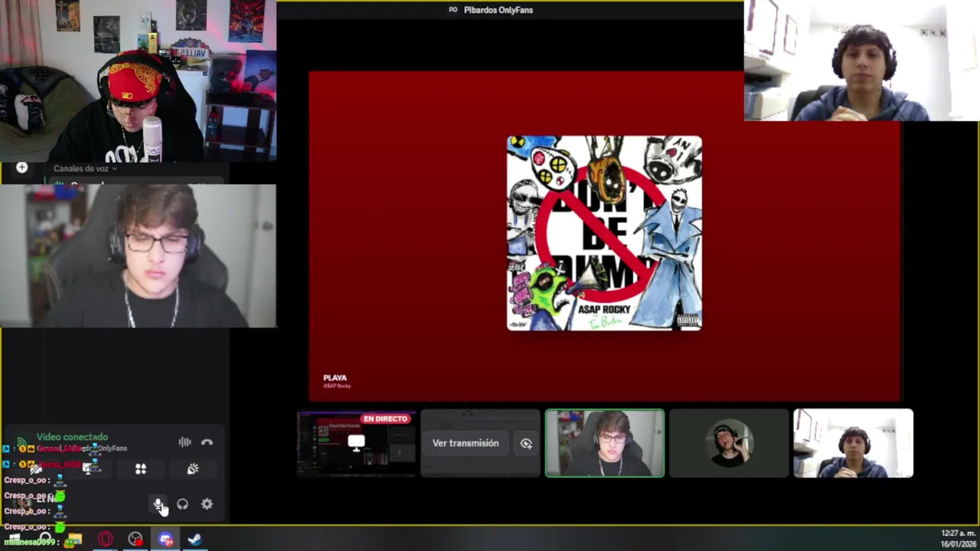Open Discord from the taskbar
The height and width of the screenshot is (551, 980).
tap(165, 540)
